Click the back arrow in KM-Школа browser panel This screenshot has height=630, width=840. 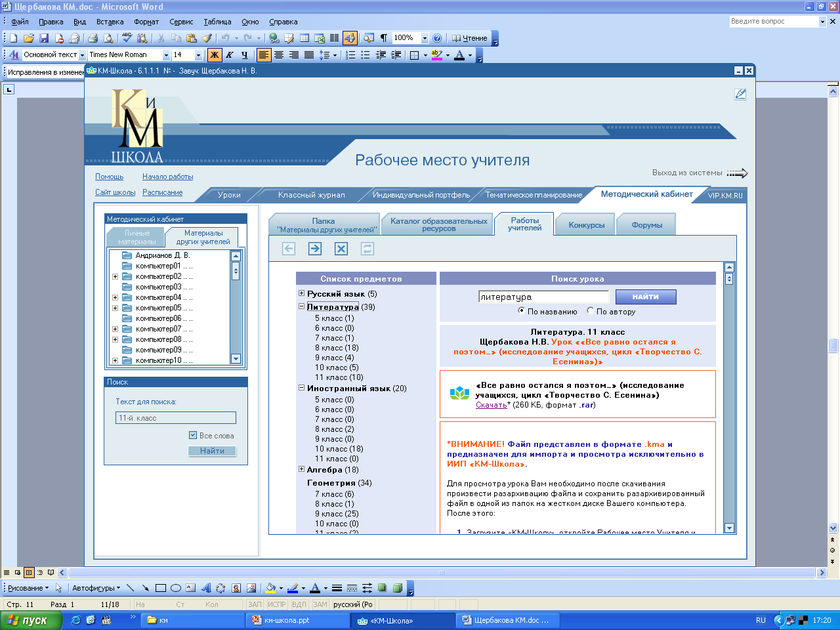tap(289, 249)
